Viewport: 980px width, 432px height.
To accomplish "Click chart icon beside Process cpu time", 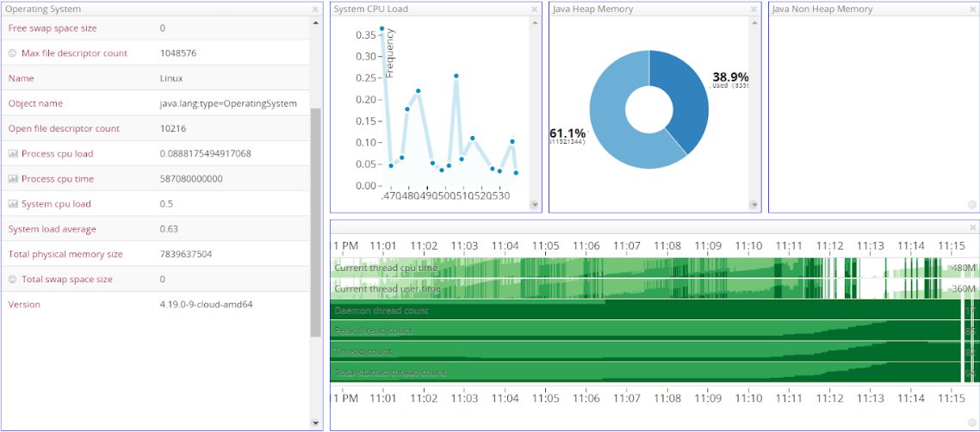I will tap(13, 179).
